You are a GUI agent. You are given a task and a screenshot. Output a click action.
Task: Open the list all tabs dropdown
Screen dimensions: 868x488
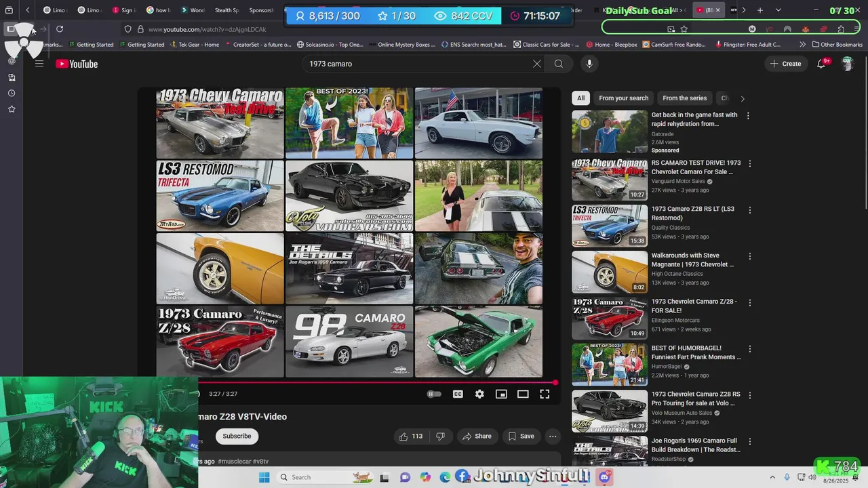pyautogui.click(x=778, y=10)
